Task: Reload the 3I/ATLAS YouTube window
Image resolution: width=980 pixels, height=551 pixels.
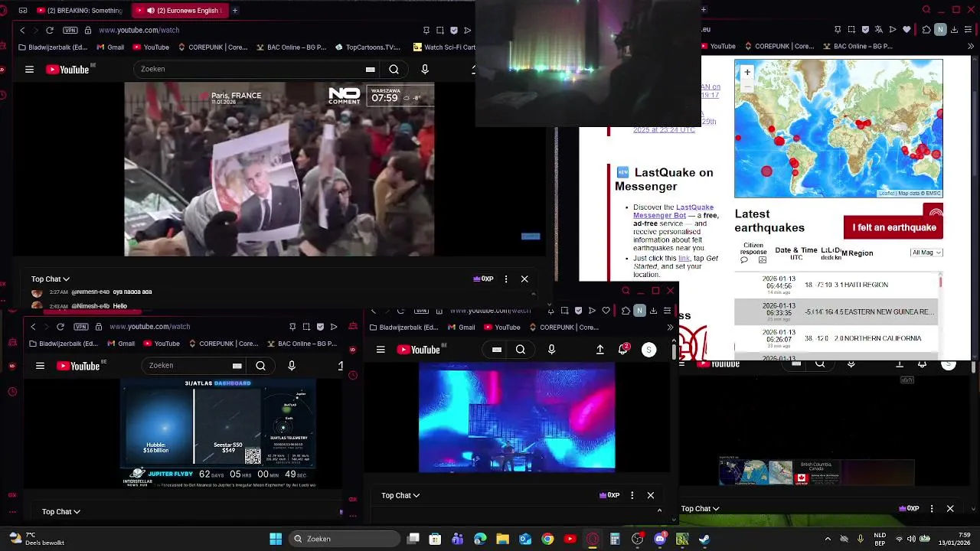Action: pos(60,327)
